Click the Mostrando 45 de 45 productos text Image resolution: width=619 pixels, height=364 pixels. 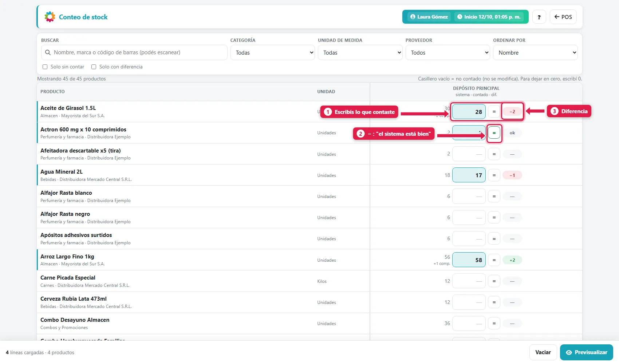71,79
